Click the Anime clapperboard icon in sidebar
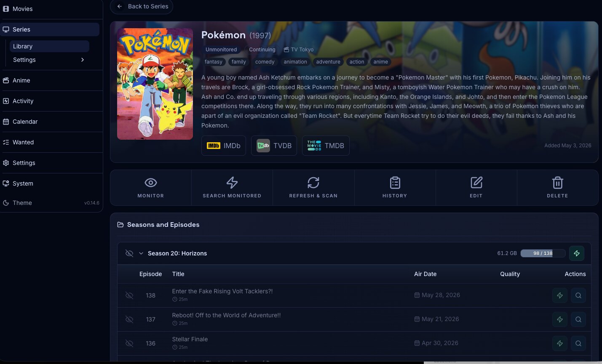The width and height of the screenshot is (602, 364). [6, 80]
